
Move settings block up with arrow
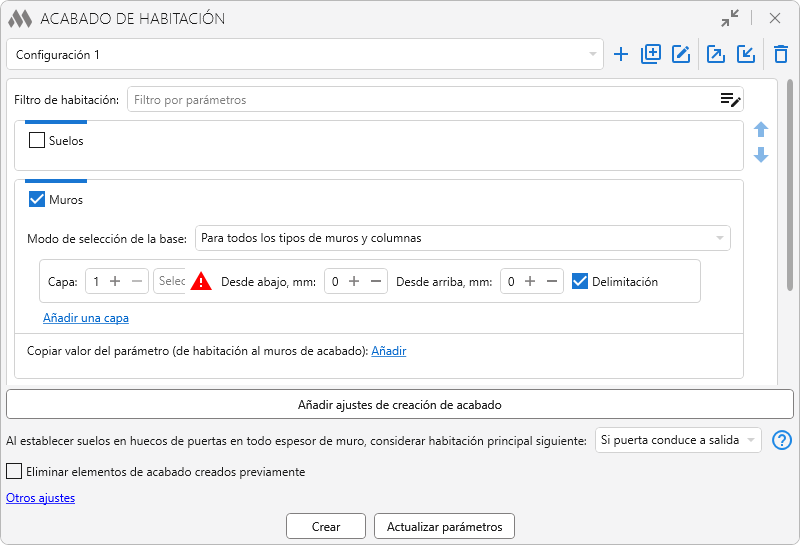pos(761,130)
